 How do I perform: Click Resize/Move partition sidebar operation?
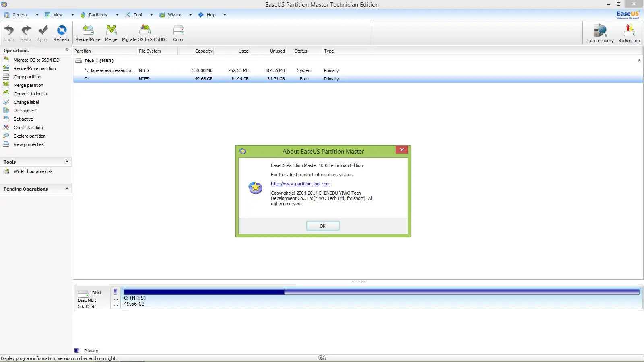[x=35, y=68]
